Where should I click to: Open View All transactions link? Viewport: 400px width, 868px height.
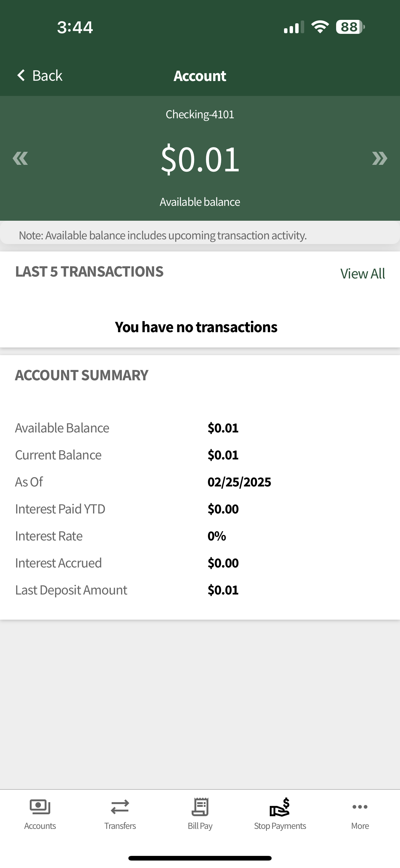[x=362, y=274]
